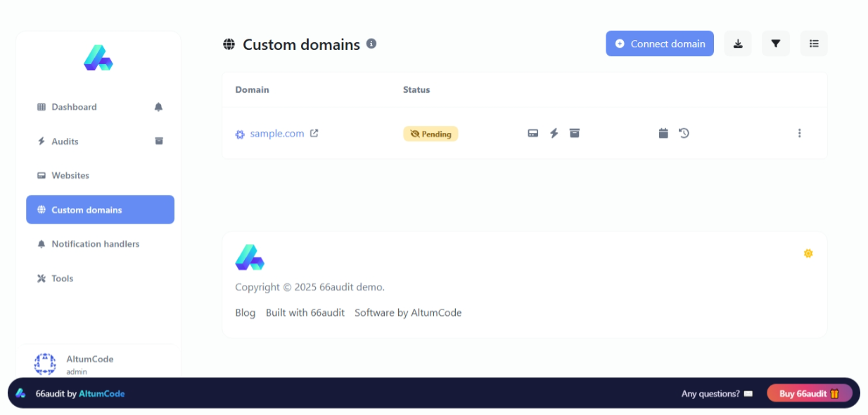Click the history clock icon in row
The image size is (868, 415).
[684, 133]
